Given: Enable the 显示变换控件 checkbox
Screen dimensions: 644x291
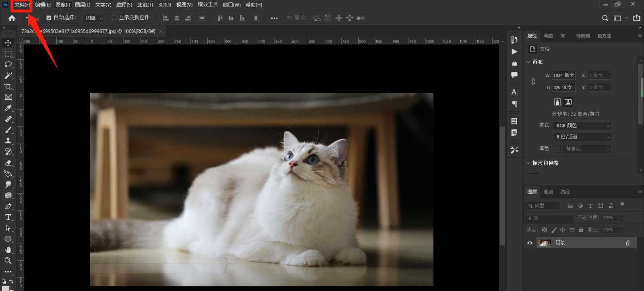Looking at the screenshot, I should [x=114, y=18].
